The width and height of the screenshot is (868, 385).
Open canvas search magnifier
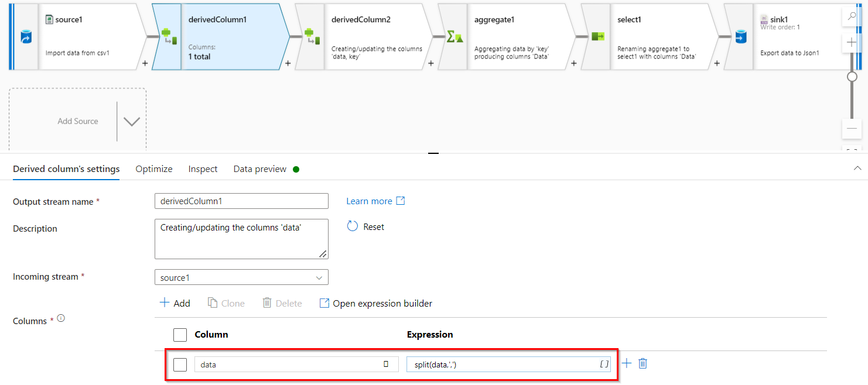852,16
